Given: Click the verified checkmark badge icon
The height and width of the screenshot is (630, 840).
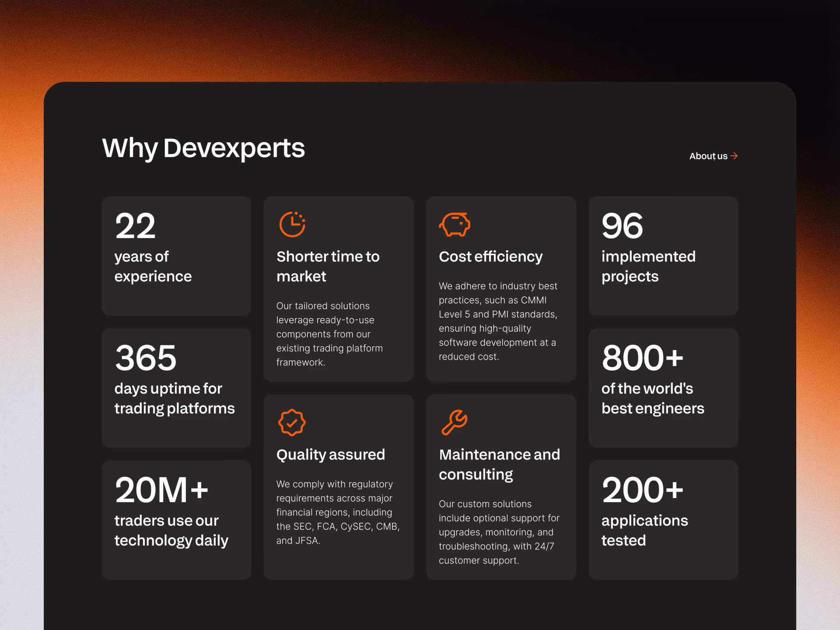Looking at the screenshot, I should (x=292, y=423).
